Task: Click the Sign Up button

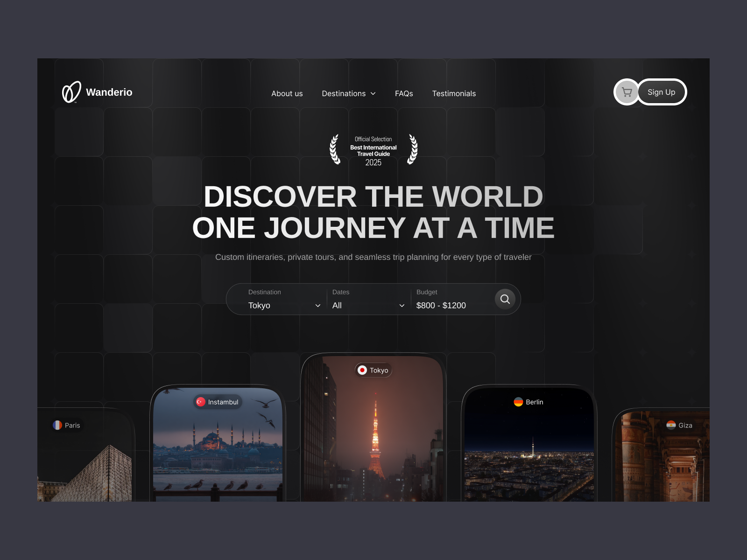Action: 661,92
